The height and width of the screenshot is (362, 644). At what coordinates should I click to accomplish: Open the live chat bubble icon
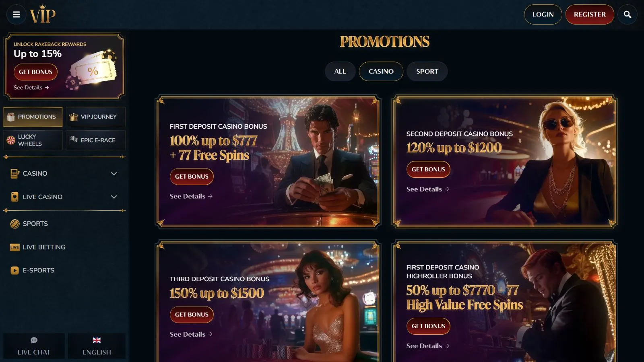34,340
